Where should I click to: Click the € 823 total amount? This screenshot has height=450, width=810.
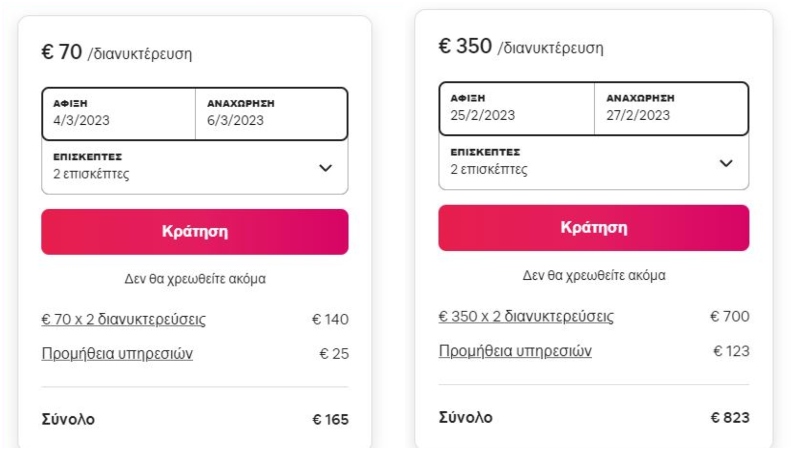coord(728,416)
